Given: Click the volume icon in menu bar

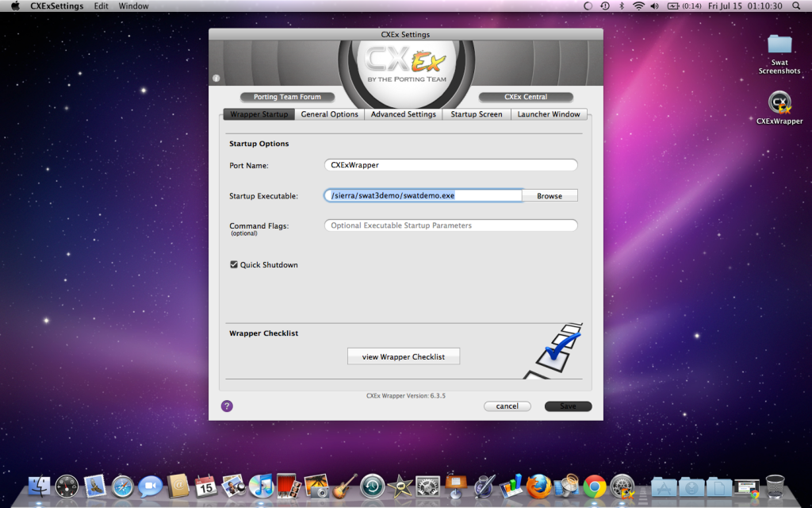Looking at the screenshot, I should (654, 6).
